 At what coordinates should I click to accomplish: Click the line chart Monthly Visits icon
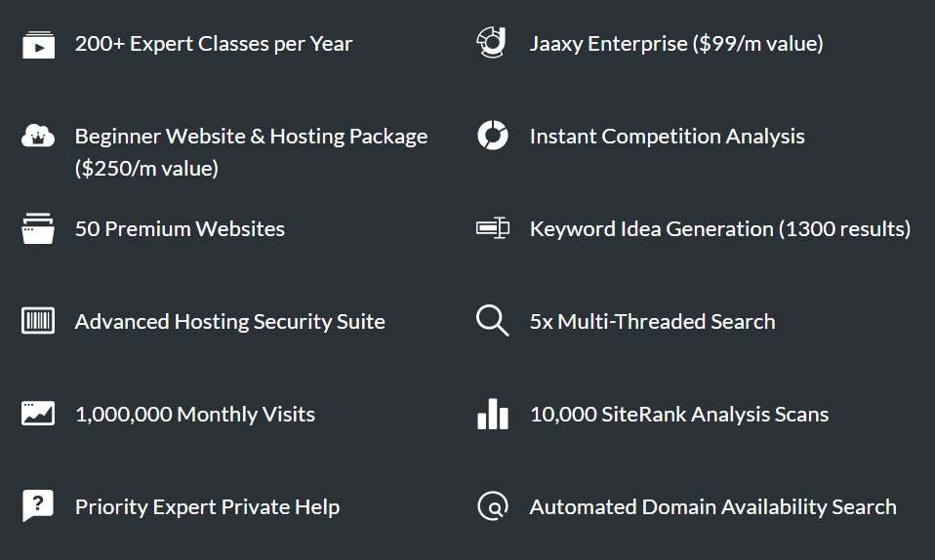click(x=38, y=414)
